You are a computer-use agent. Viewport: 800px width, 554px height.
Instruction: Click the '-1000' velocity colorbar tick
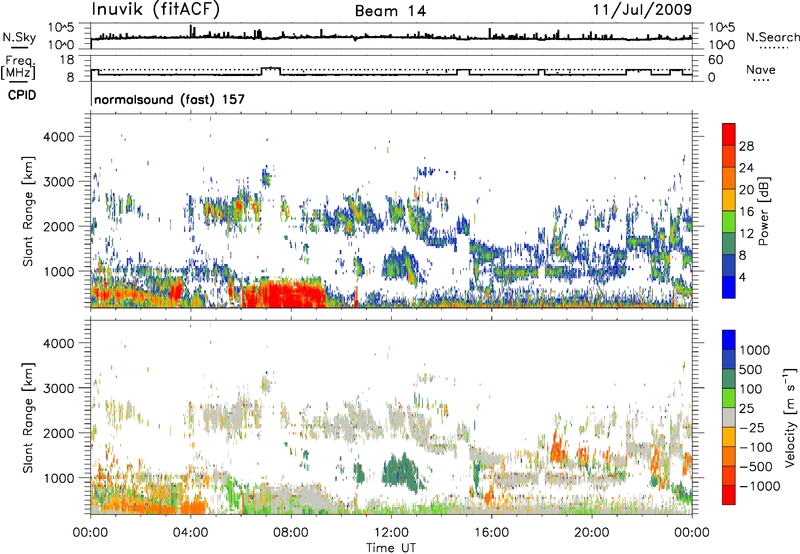[760, 486]
